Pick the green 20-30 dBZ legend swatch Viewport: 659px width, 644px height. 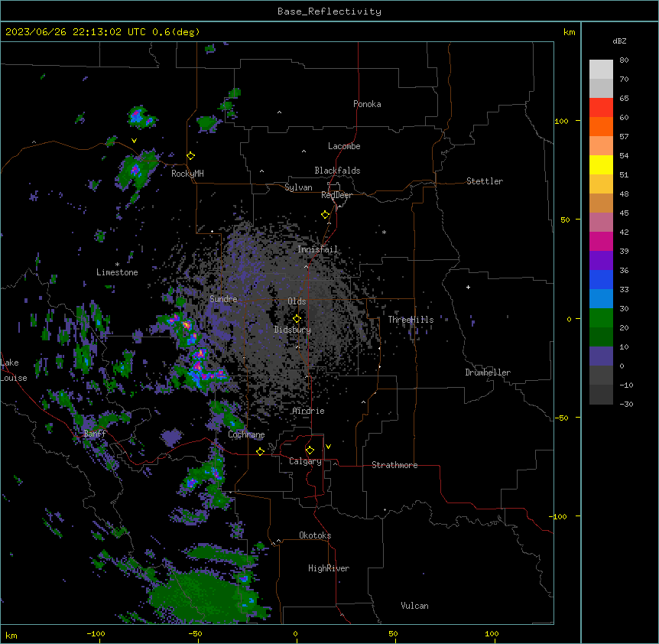point(601,318)
